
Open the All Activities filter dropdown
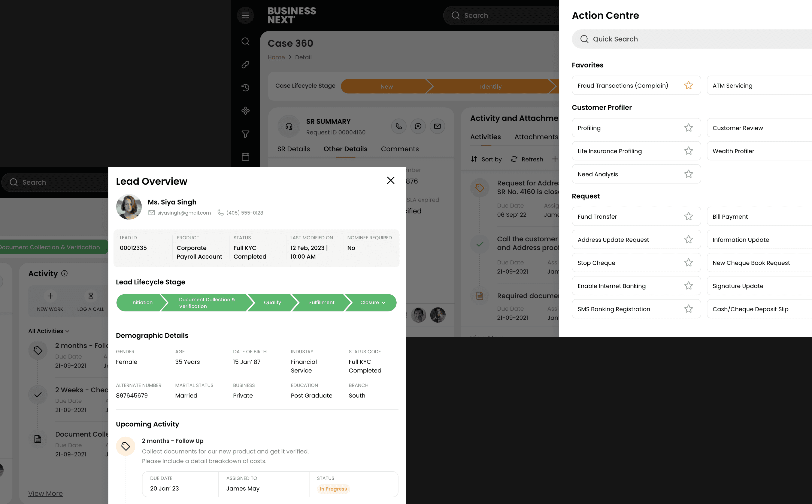[49, 331]
